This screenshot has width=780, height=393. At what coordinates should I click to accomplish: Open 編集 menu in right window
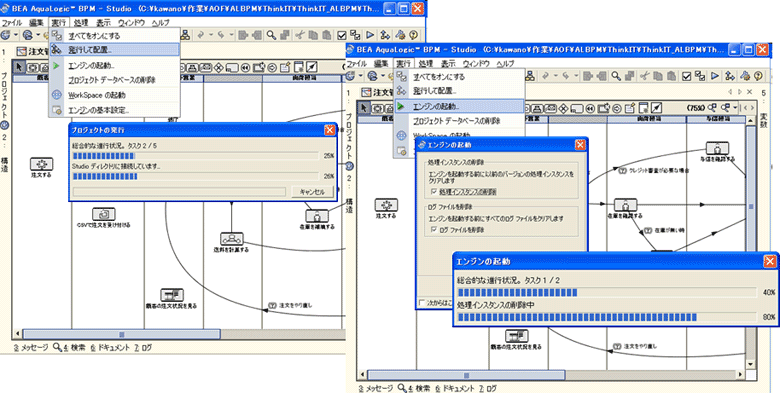pos(382,64)
